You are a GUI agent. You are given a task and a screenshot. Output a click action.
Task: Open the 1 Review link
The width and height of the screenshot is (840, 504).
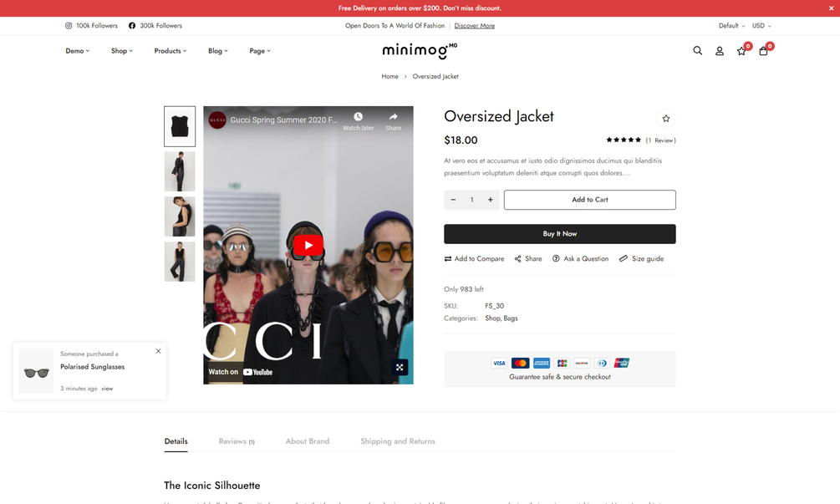(660, 140)
